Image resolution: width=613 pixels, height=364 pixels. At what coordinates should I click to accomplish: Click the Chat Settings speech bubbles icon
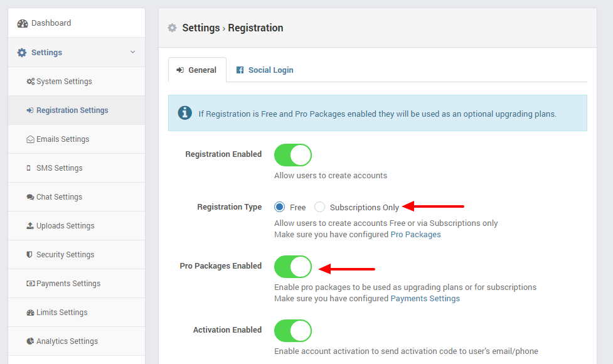(x=30, y=197)
